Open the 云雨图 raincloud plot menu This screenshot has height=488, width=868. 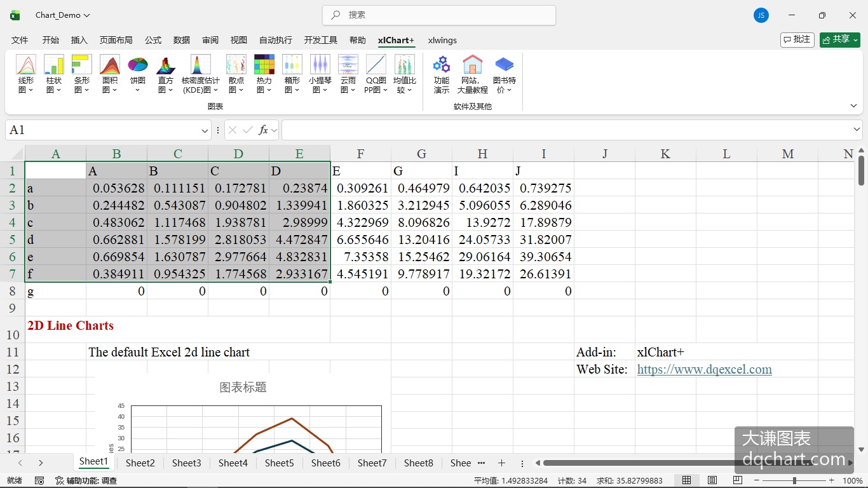click(348, 74)
